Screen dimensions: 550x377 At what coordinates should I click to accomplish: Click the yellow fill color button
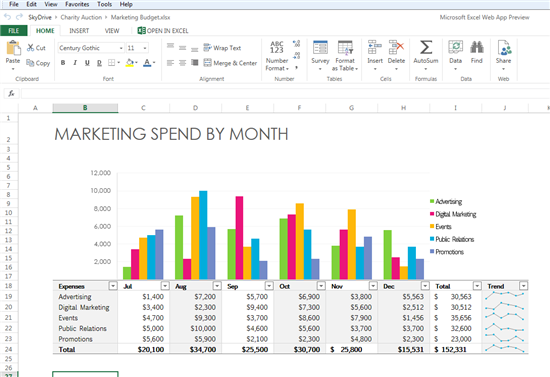[x=130, y=63]
